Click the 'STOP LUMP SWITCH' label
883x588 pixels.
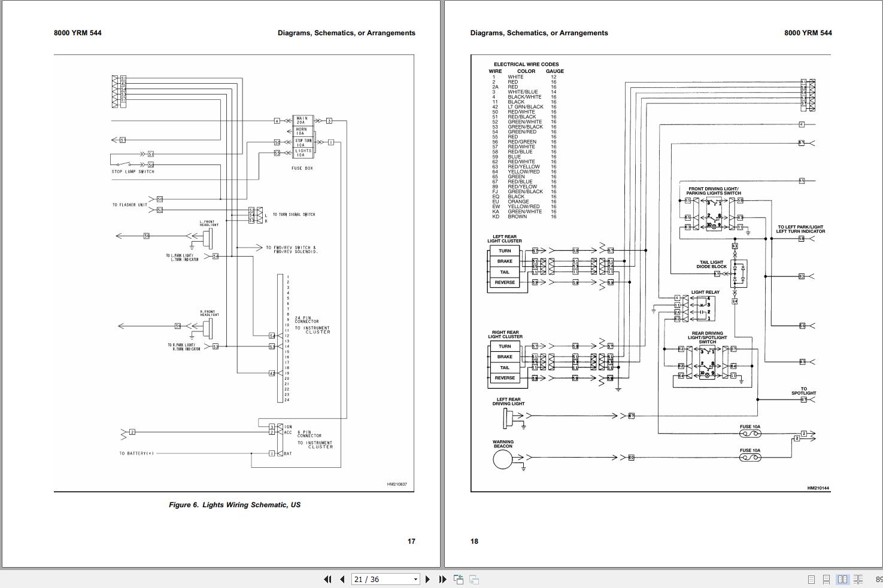133,172
